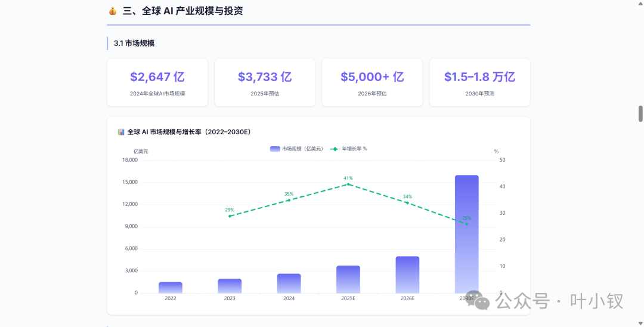Select the $2,647 亿 market size card

tap(157, 82)
